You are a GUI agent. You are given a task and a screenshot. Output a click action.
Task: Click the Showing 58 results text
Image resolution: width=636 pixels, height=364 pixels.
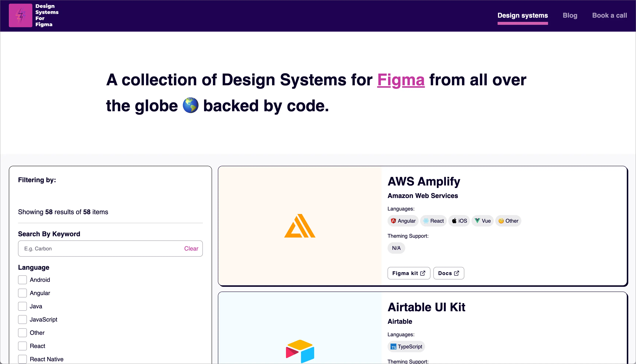click(x=63, y=212)
